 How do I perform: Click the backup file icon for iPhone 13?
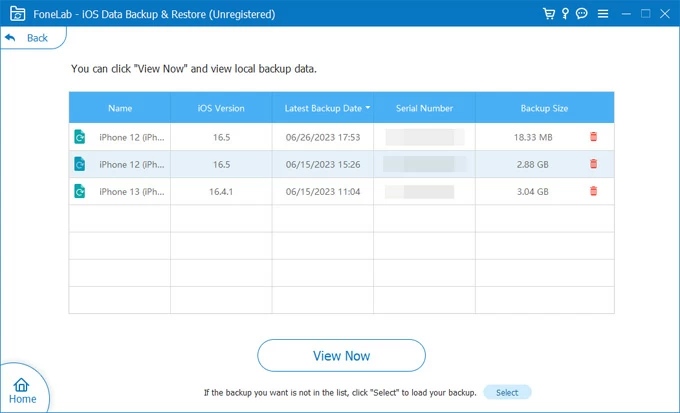[x=79, y=191]
